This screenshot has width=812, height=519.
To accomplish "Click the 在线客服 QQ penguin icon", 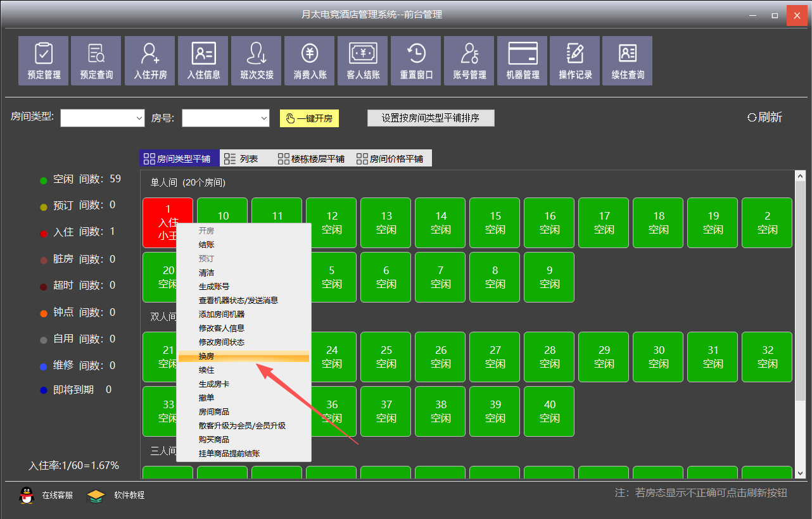I will pos(27,495).
